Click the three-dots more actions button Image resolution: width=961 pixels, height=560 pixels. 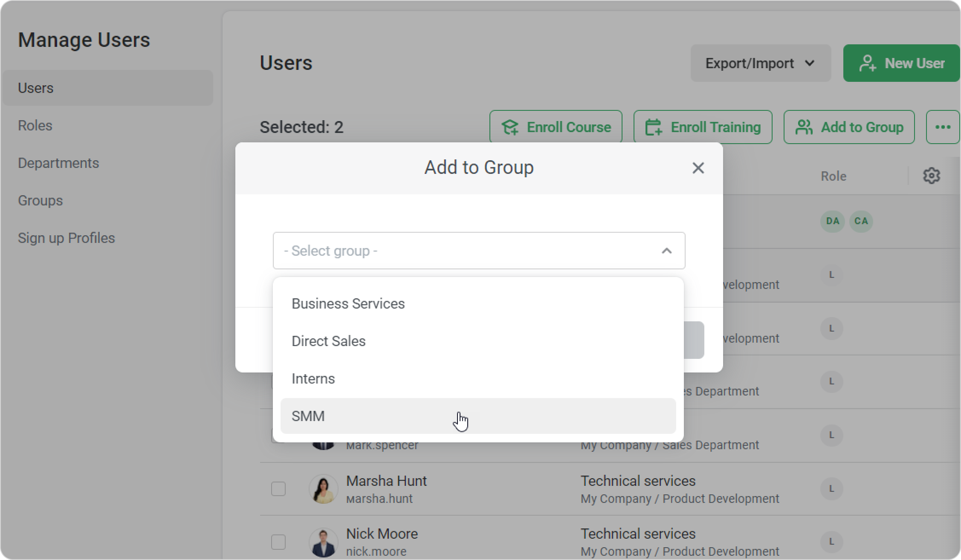click(942, 127)
